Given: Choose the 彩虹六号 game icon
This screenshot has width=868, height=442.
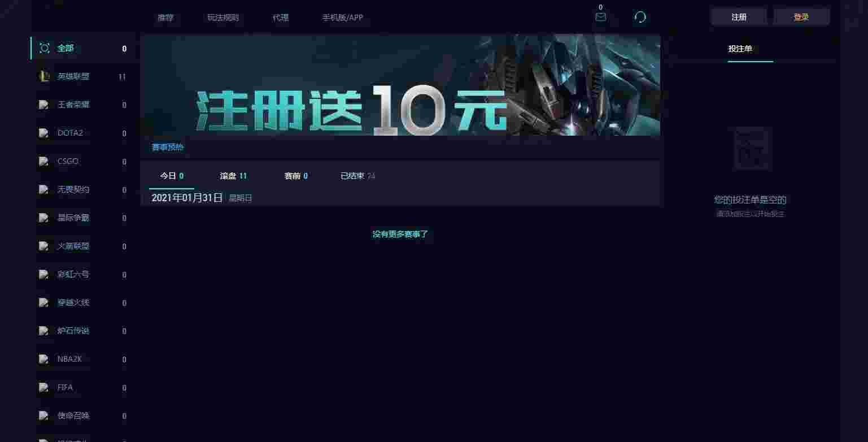Looking at the screenshot, I should (43, 274).
